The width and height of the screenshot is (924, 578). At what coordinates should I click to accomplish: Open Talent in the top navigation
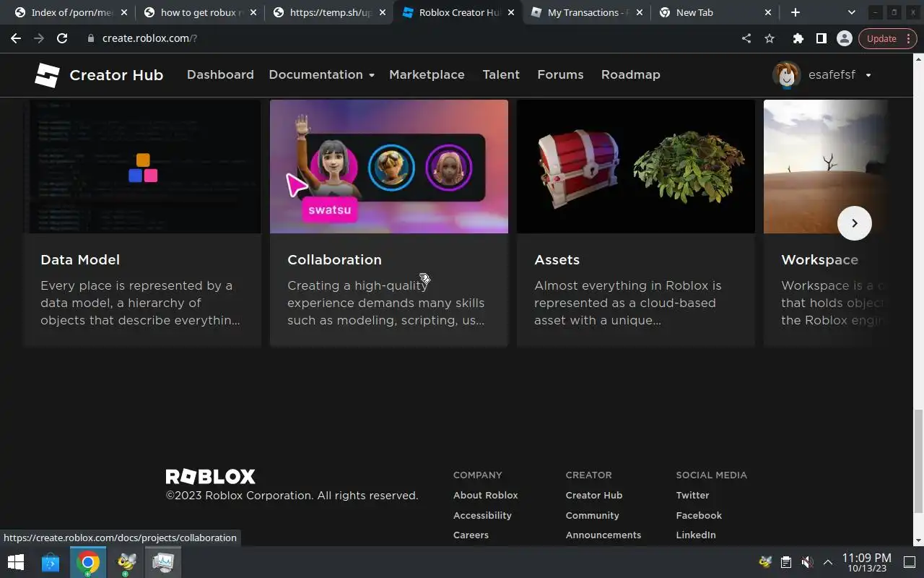click(x=501, y=74)
